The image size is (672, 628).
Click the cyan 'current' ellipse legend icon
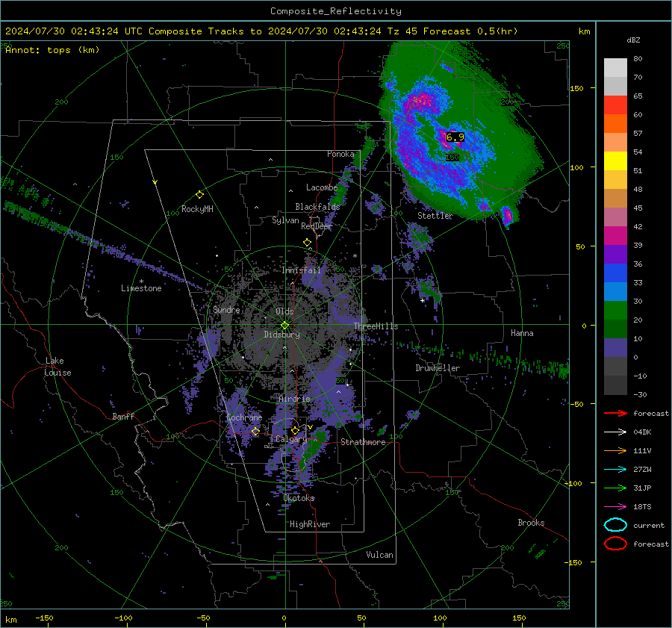(615, 525)
